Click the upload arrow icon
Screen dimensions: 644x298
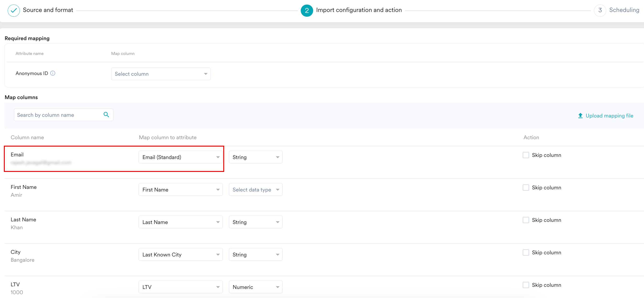(x=580, y=116)
